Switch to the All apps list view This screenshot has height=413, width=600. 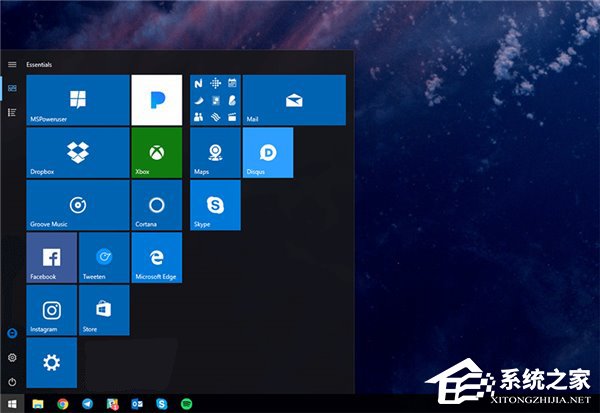(x=12, y=113)
